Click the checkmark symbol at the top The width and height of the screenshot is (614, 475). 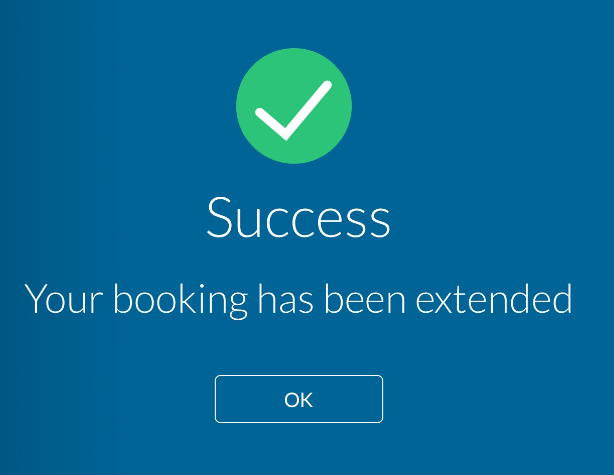click(293, 110)
